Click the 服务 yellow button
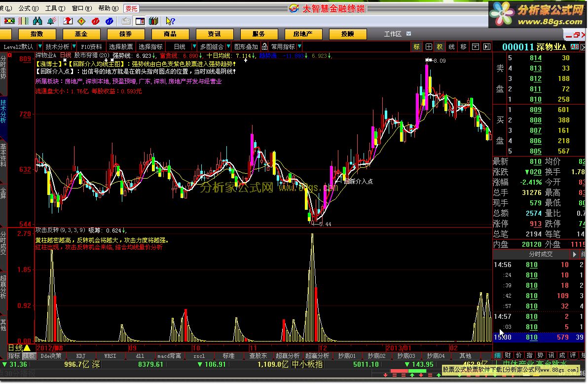The height and width of the screenshot is (384, 588). pos(259,34)
